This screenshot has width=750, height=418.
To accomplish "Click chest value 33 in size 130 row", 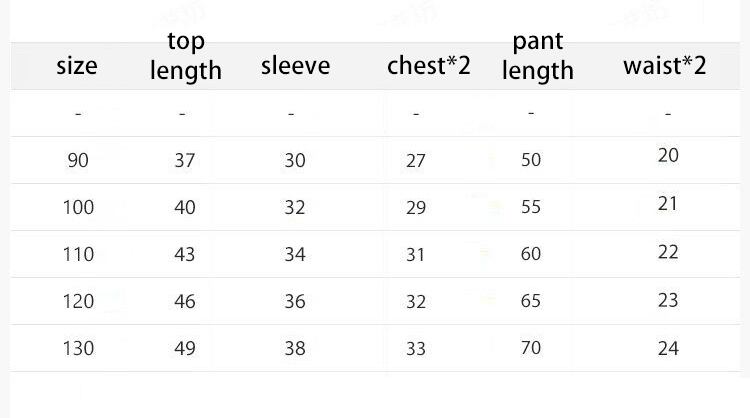I will 416,349.
